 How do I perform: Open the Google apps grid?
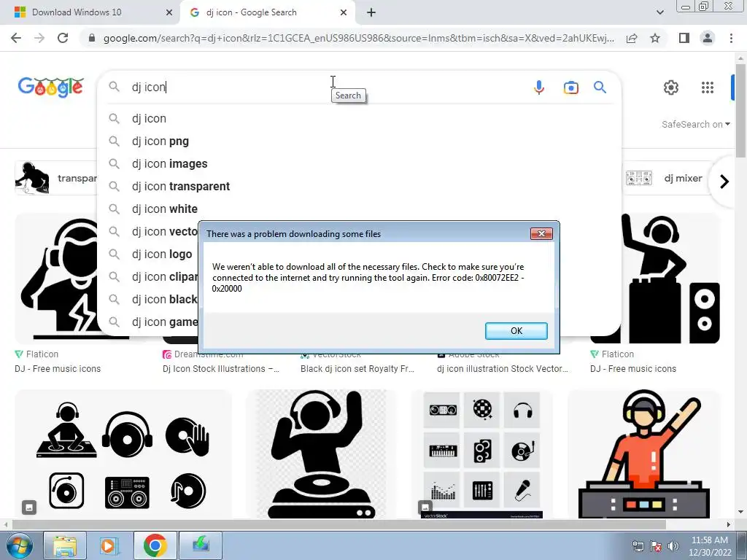(x=708, y=87)
